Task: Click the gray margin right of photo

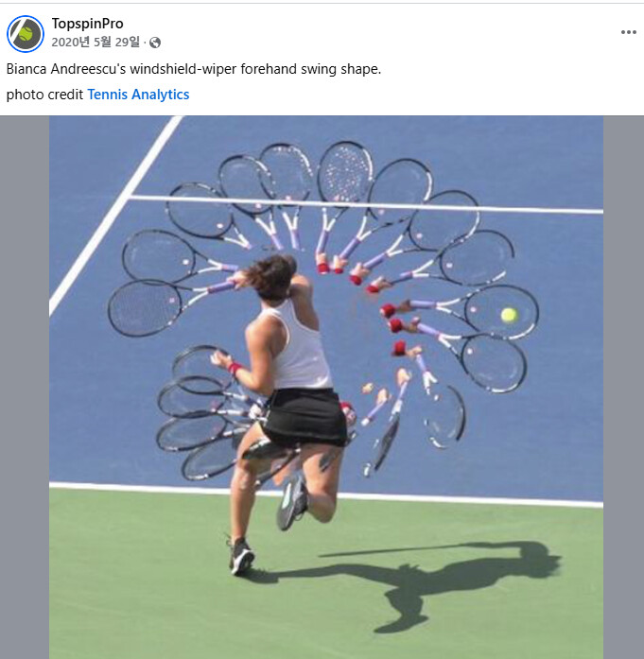Action: coord(623,387)
